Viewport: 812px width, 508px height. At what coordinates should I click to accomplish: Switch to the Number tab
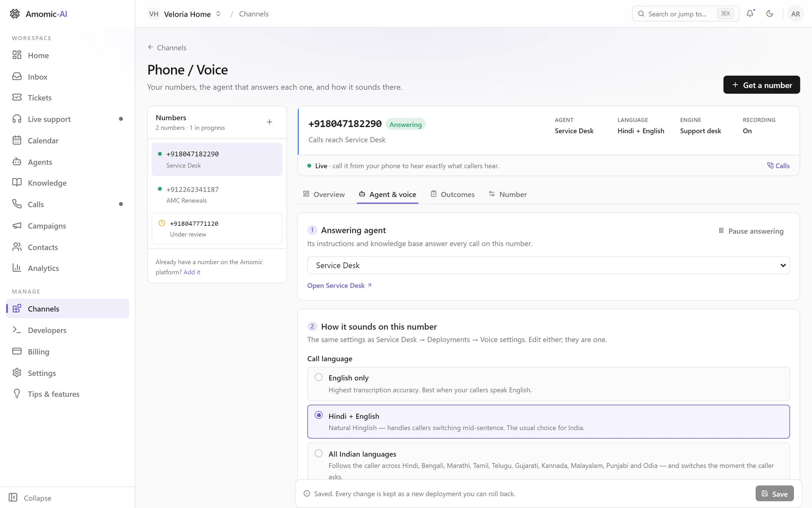coord(508,194)
